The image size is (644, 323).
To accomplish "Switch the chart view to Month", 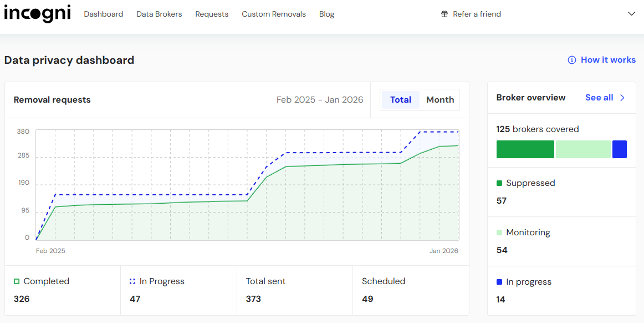I will tap(440, 99).
